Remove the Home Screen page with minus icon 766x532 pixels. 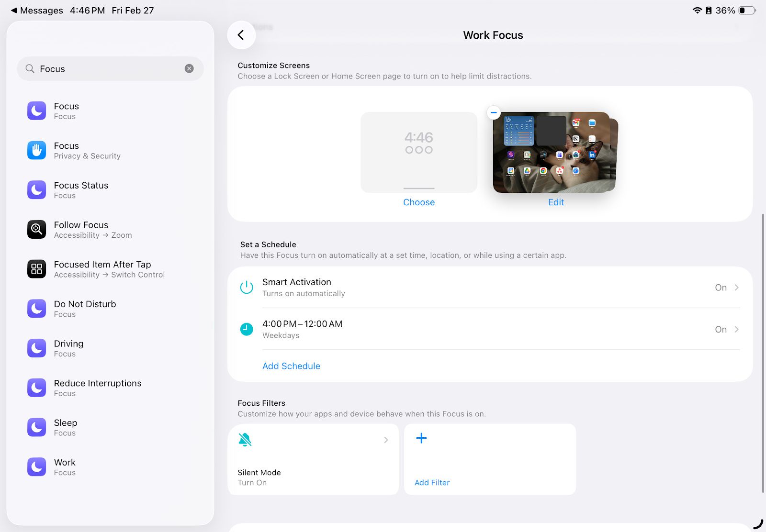pos(494,113)
